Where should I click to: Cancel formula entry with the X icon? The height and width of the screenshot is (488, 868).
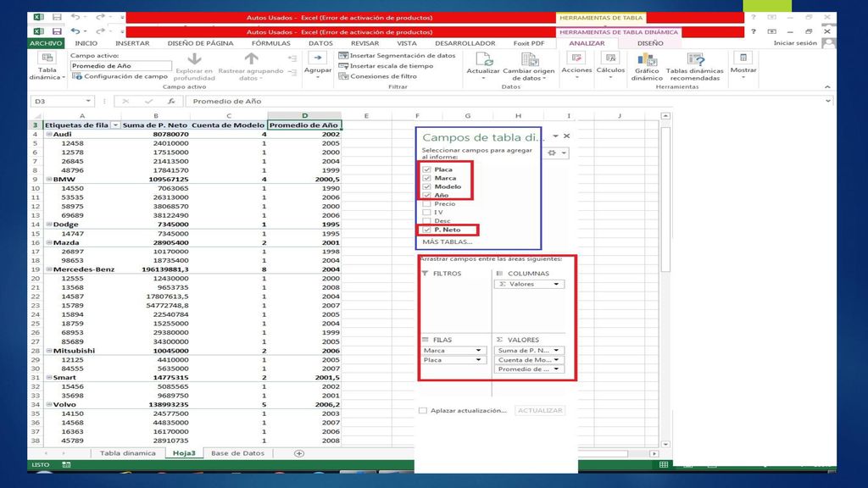coord(125,102)
